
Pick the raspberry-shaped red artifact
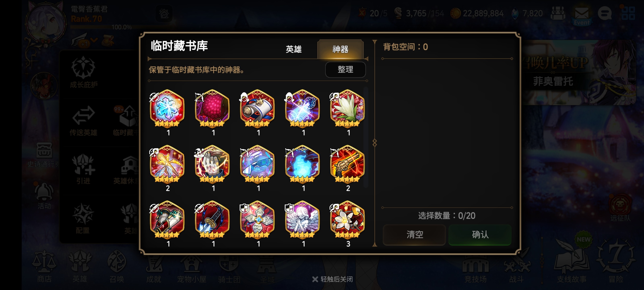(212, 109)
